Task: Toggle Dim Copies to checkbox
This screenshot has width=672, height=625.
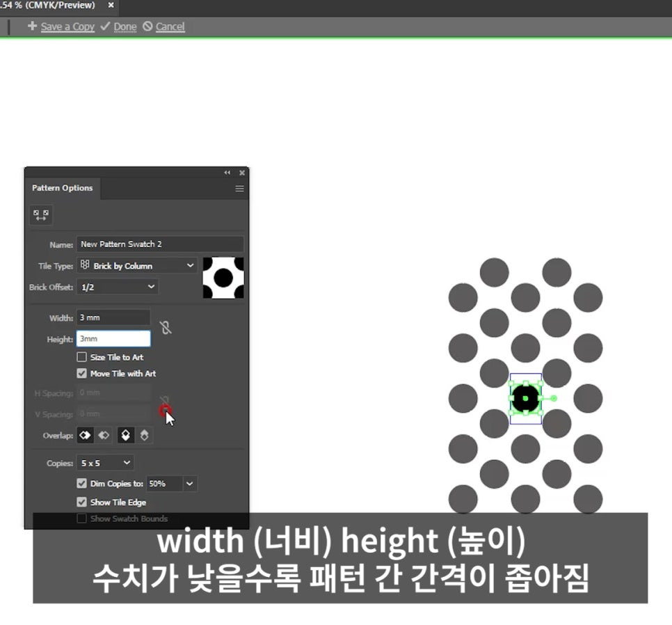Action: coord(81,484)
